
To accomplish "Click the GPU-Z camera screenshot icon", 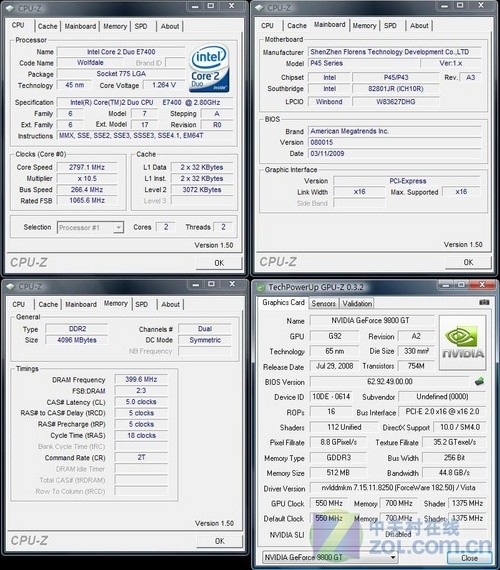I will (484, 302).
